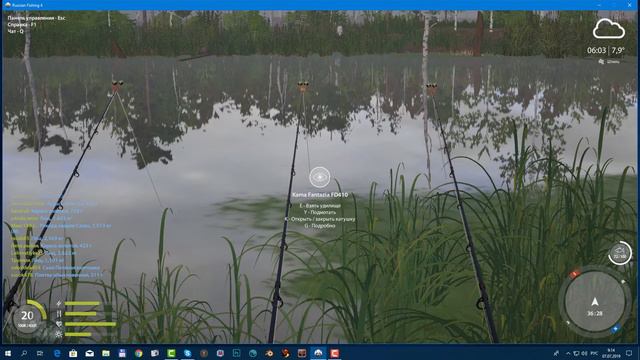Click the red marker on compass ring
The image size is (640, 360).
point(575,274)
